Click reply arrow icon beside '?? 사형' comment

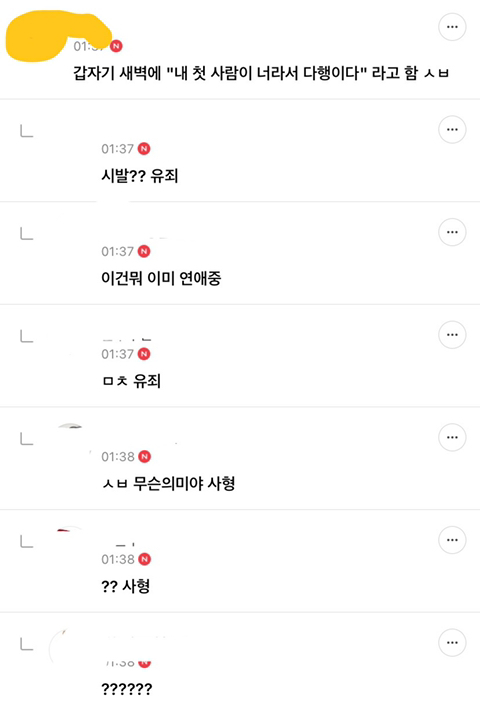pos(27,542)
